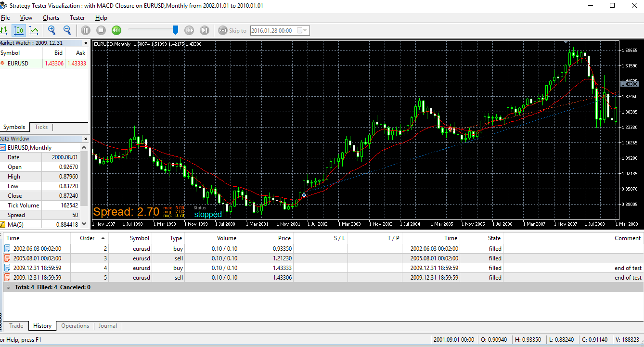The image size is (644, 347).
Task: Stop the strategy test
Action: (x=101, y=30)
